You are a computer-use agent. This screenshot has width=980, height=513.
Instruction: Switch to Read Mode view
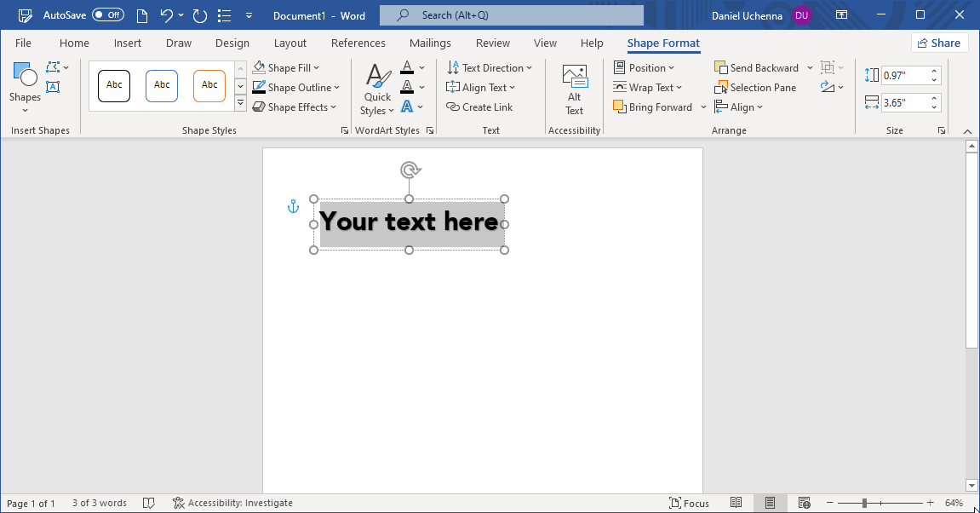(736, 503)
